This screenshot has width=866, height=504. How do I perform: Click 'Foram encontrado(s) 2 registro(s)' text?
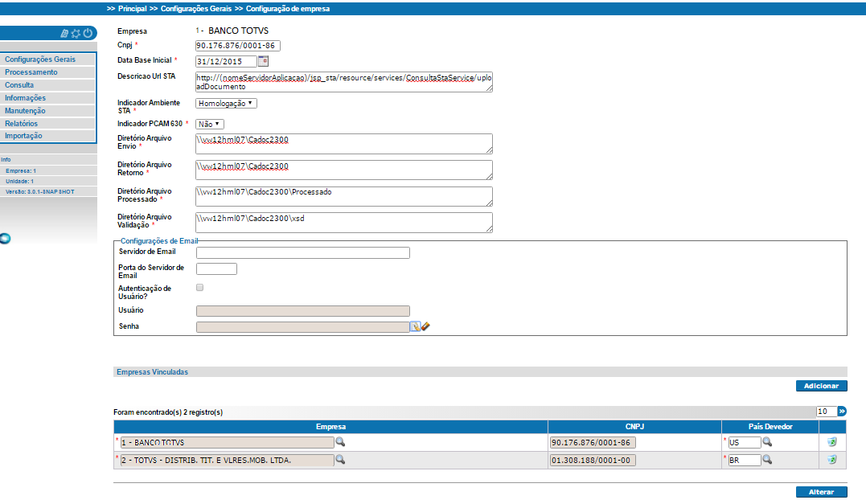[168, 412]
